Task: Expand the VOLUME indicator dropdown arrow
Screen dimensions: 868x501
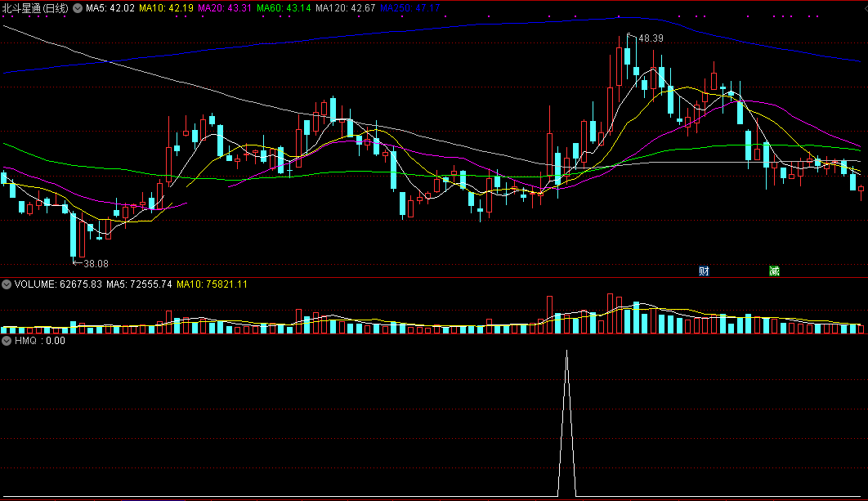Action: (7, 284)
